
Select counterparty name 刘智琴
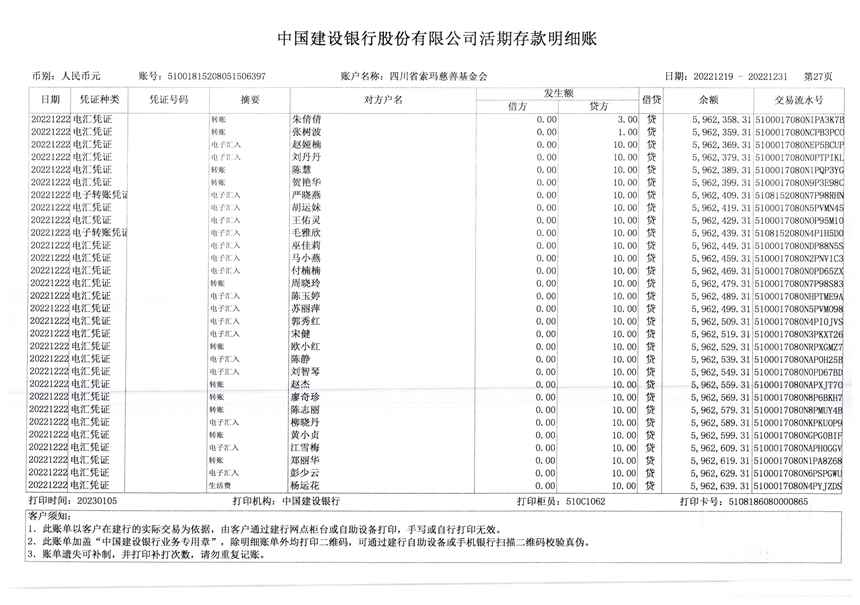[305, 371]
